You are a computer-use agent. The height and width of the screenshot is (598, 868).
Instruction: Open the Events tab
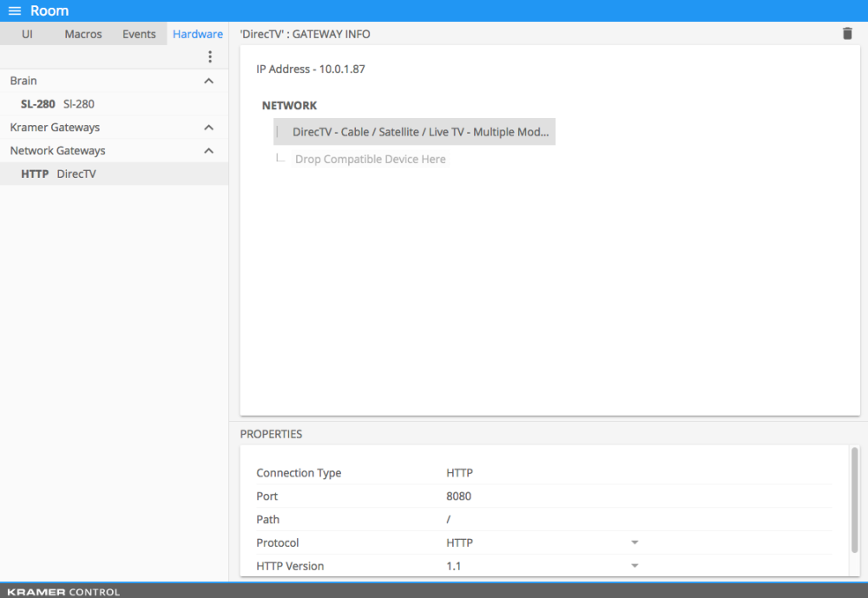point(139,34)
